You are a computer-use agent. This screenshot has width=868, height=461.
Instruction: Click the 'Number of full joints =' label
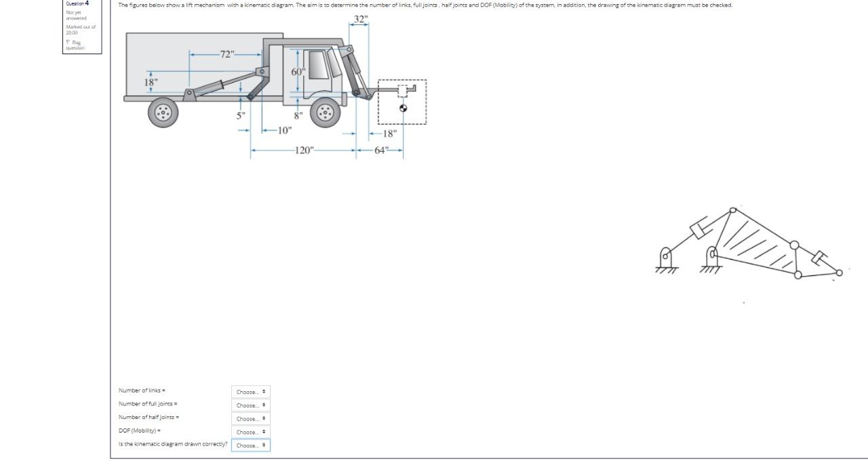(x=148, y=404)
